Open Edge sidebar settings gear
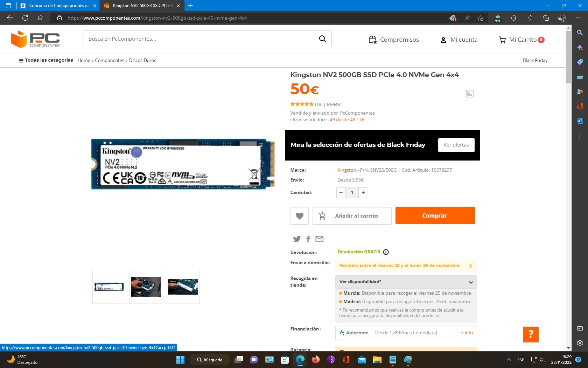588x368 pixels. (x=580, y=343)
